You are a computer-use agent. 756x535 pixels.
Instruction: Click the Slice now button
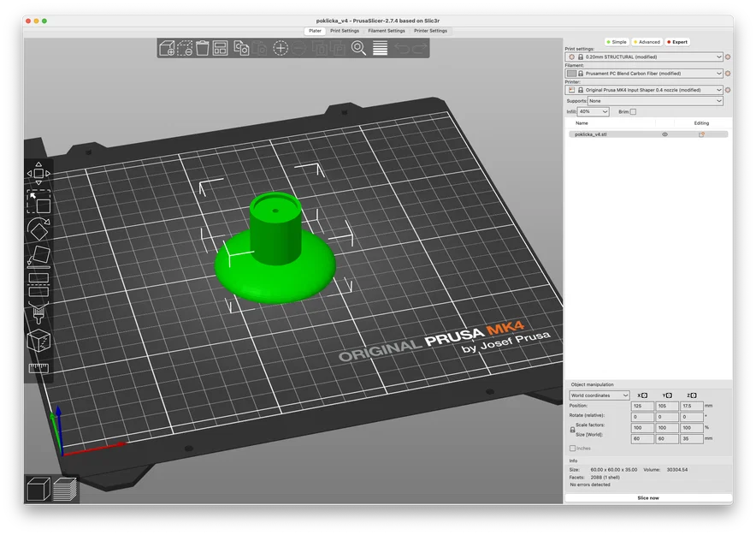pyautogui.click(x=648, y=498)
